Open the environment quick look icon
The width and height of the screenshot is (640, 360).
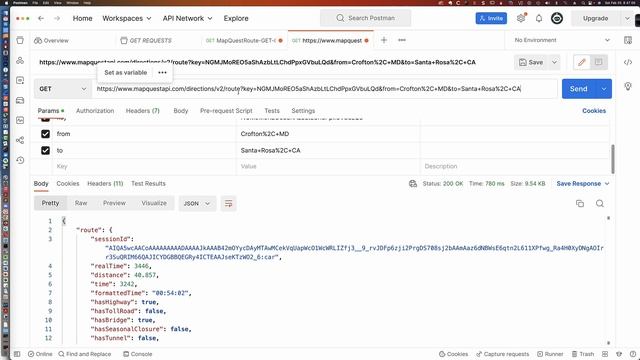628,40
